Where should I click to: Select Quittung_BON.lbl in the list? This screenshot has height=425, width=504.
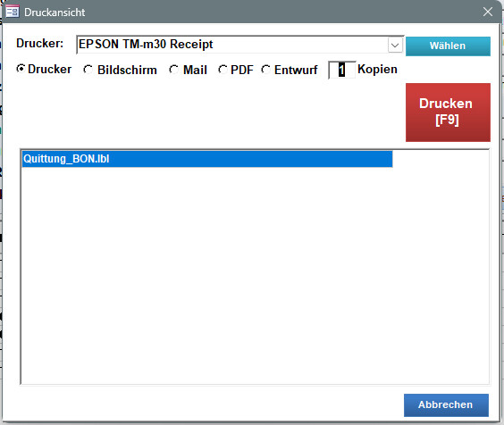(x=207, y=159)
